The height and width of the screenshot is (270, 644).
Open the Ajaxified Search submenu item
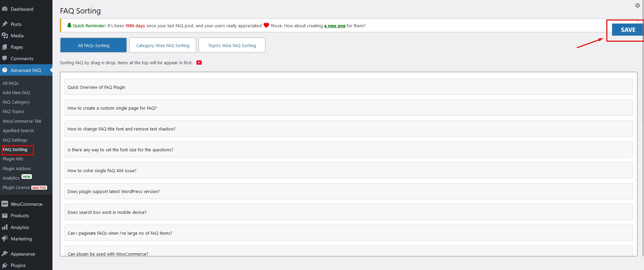(x=18, y=131)
